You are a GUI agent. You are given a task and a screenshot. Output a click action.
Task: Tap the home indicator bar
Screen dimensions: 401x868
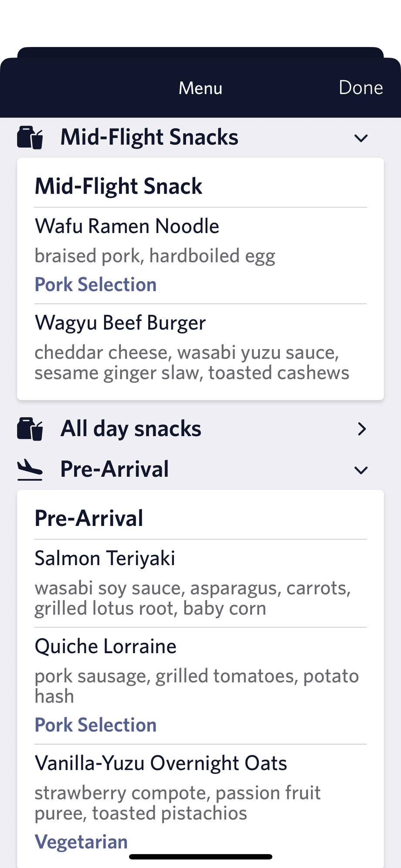coord(200,857)
